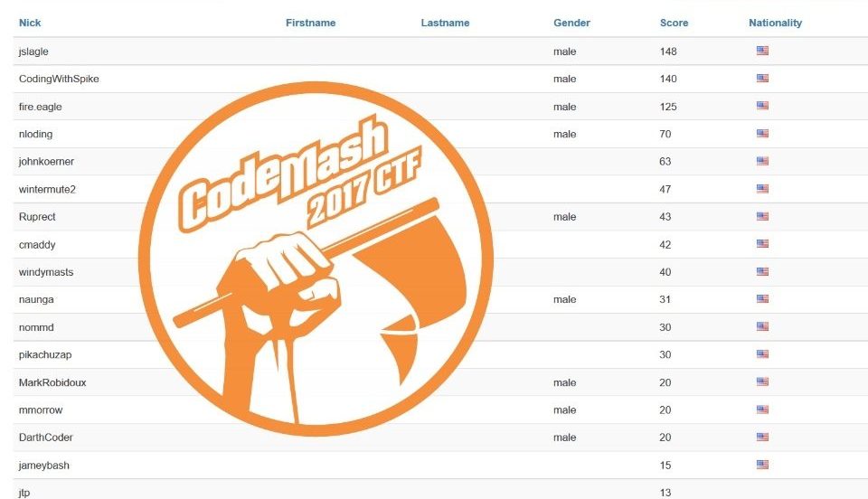Viewport: 868px width, 499px height.
Task: Select the nick "nommd"
Action: [x=36, y=327]
